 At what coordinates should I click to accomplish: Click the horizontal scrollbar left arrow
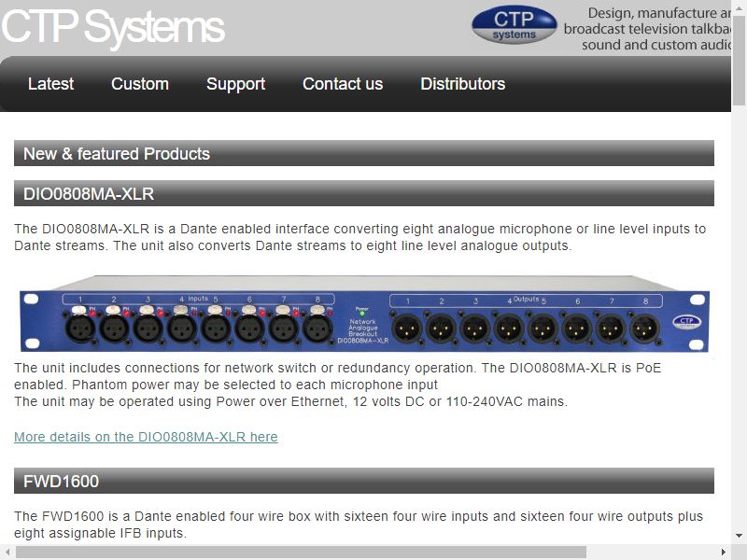click(x=7, y=552)
